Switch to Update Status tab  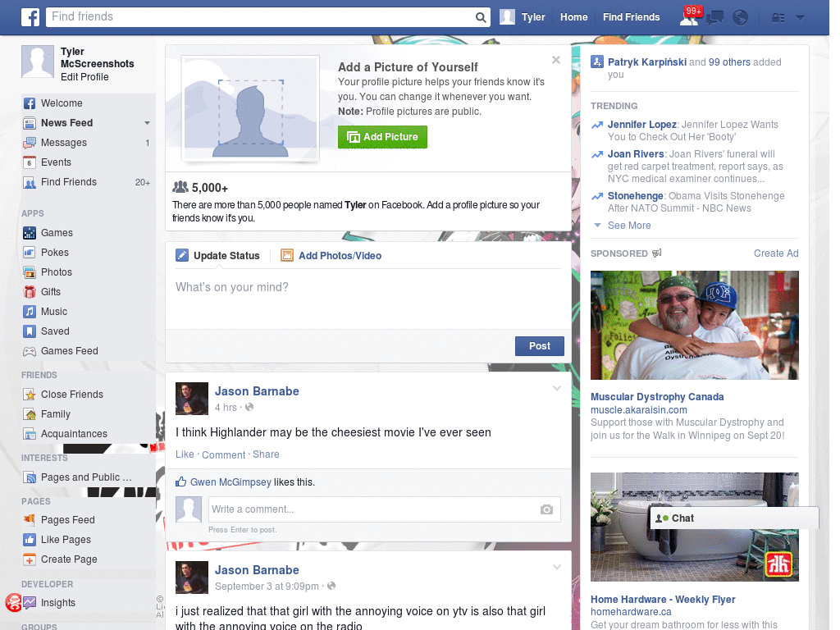[218, 256]
